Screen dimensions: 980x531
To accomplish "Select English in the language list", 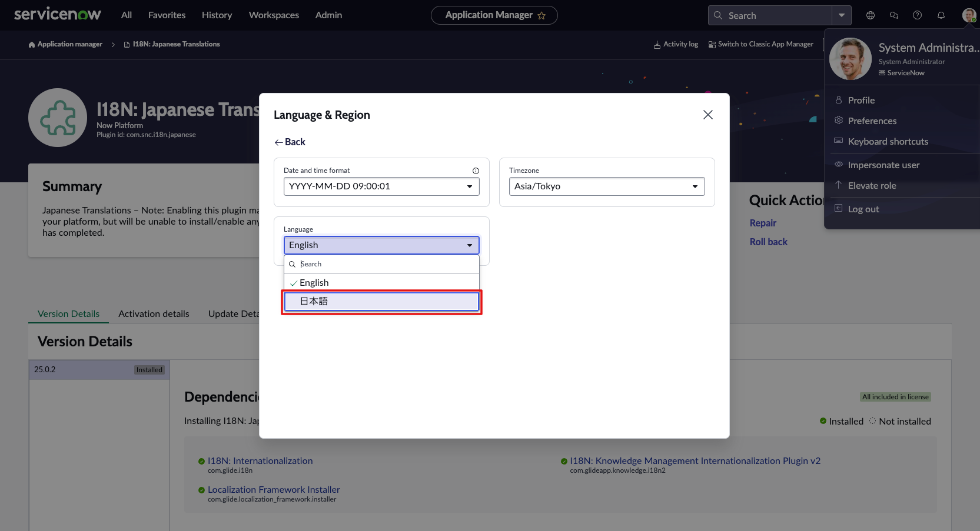I will (x=315, y=282).
